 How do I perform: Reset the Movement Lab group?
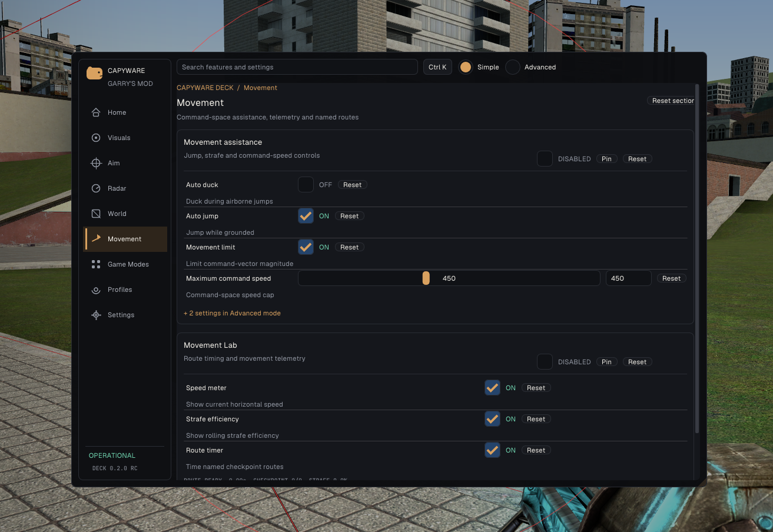[637, 362]
